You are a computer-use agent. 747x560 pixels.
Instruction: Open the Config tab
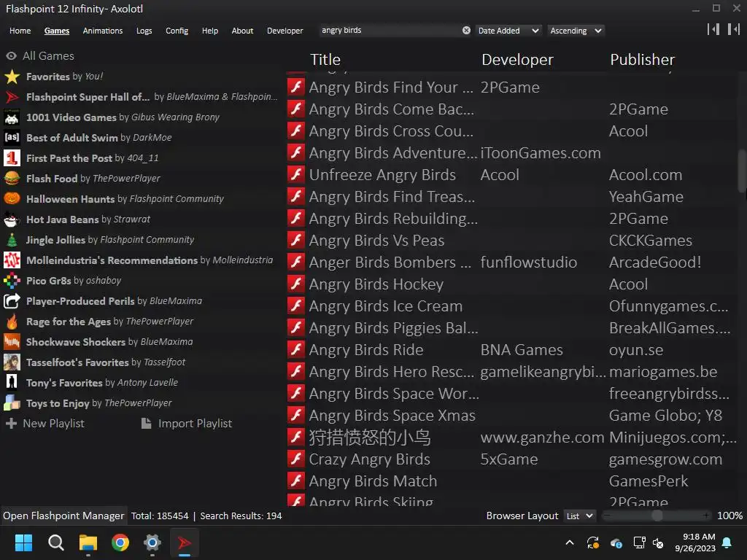(177, 31)
